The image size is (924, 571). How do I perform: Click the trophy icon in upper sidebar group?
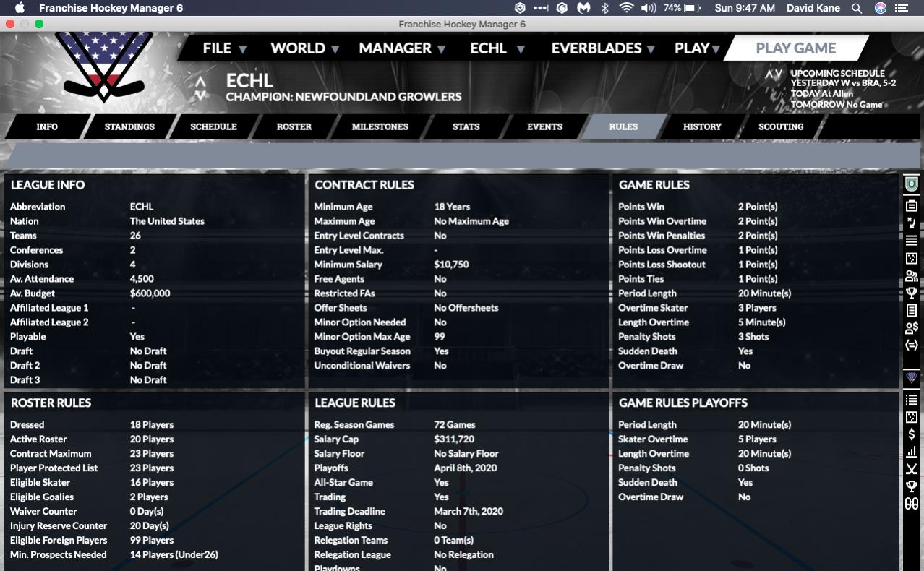pos(911,293)
